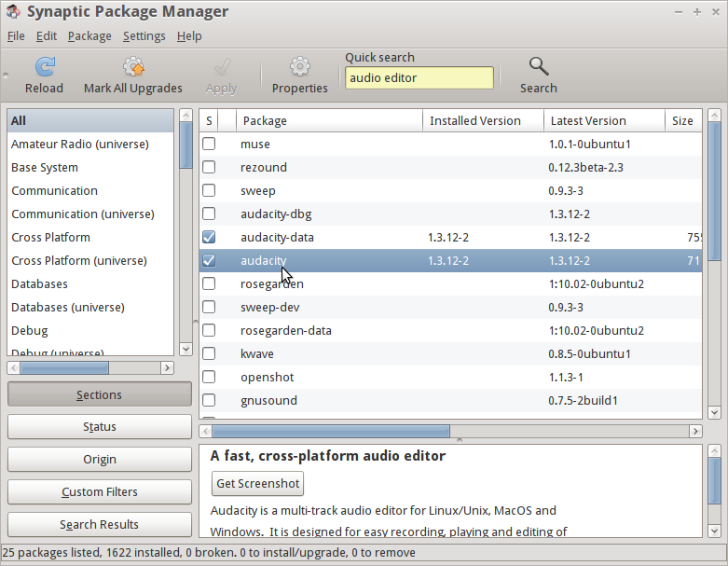
Task: Select the Cross Platform section
Action: point(90,237)
